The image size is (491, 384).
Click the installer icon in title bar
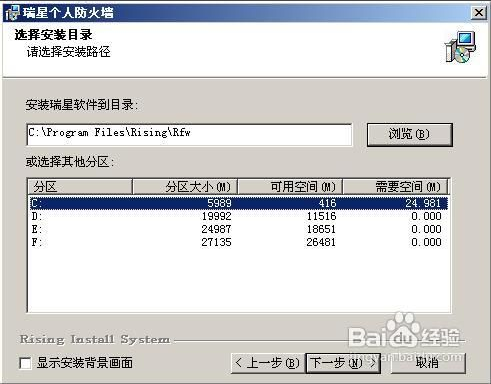coord(13,13)
